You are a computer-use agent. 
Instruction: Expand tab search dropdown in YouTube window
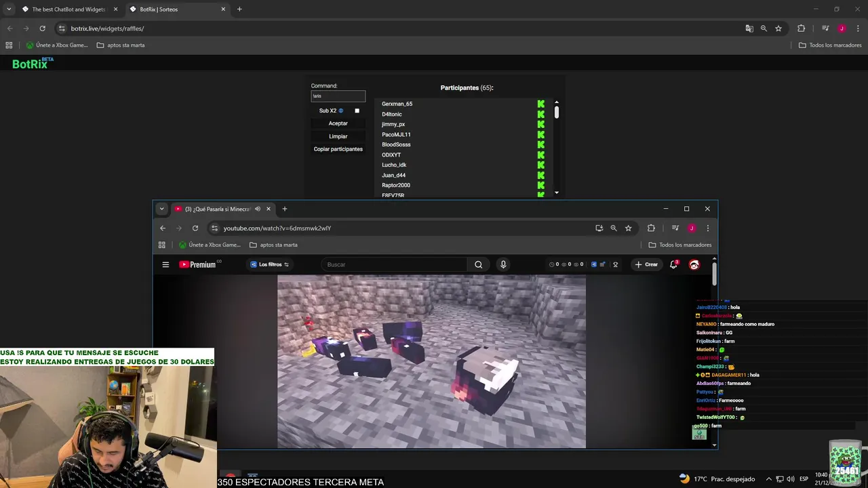coord(161,209)
